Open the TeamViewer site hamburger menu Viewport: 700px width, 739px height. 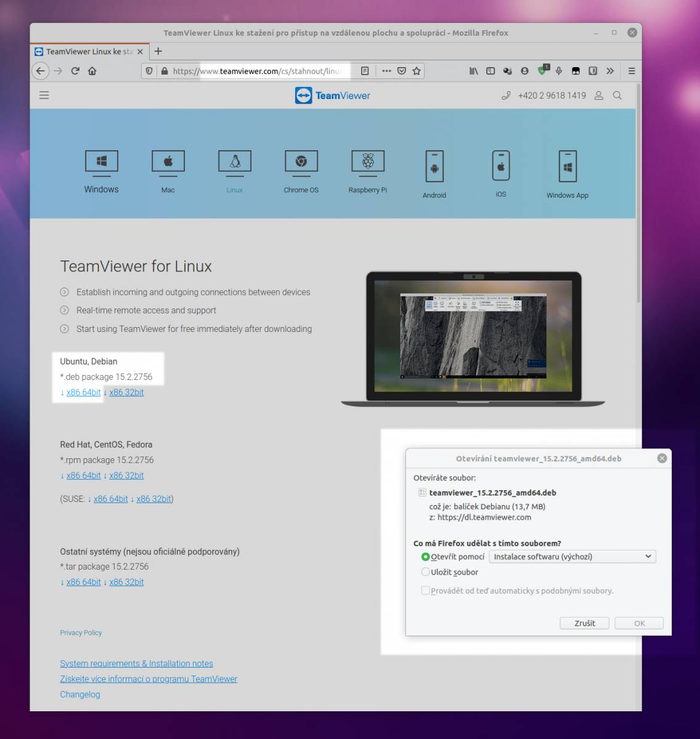pyautogui.click(x=44, y=95)
